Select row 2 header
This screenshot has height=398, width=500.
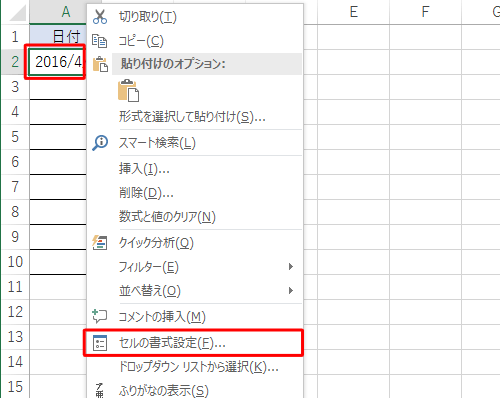click(x=15, y=62)
